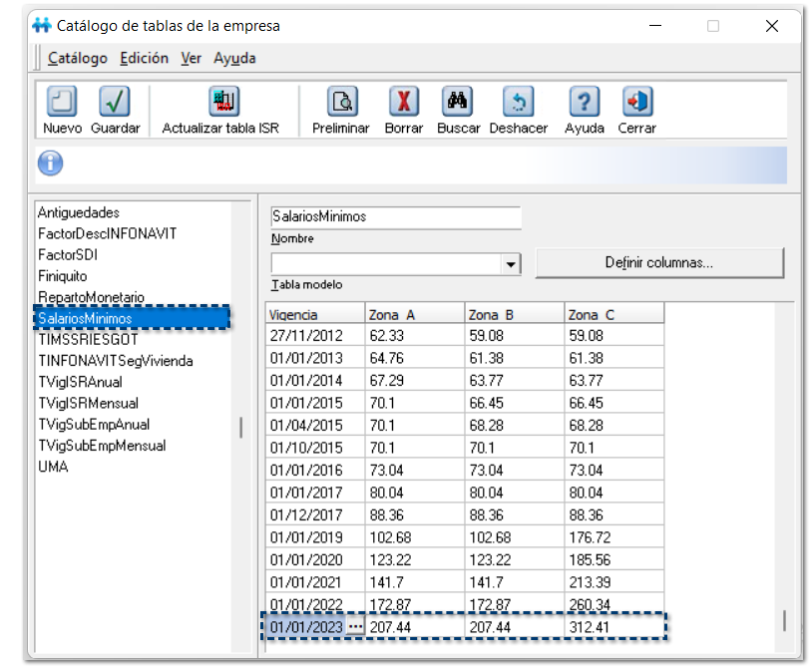Open the Edición menu
The height and width of the screenshot is (669, 812).
144,58
